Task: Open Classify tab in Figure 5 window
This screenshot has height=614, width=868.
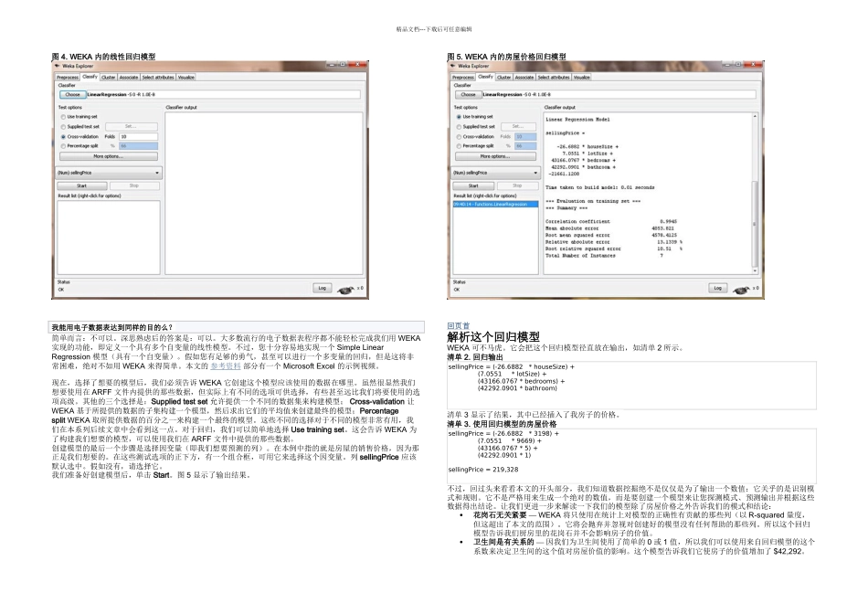Action: [x=485, y=77]
